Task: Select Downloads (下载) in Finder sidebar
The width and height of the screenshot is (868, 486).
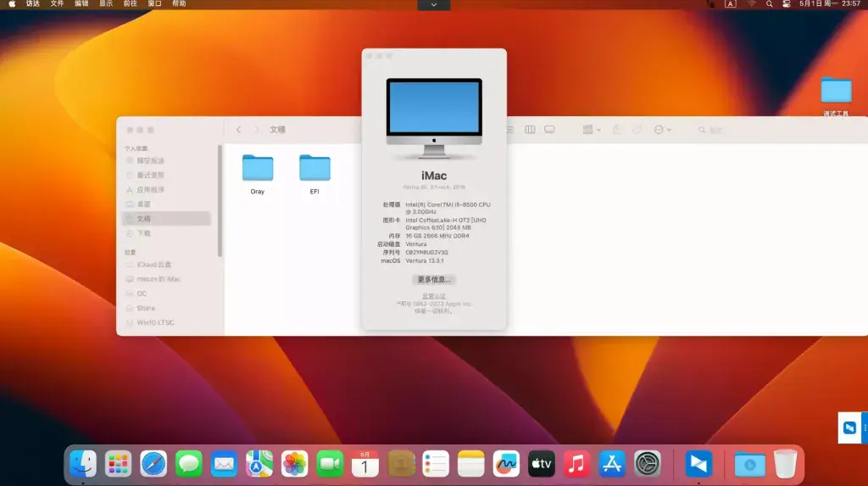Action: 166,233
